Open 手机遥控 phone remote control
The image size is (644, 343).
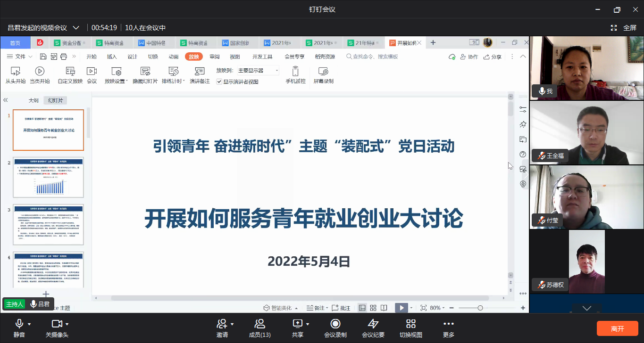(x=295, y=72)
